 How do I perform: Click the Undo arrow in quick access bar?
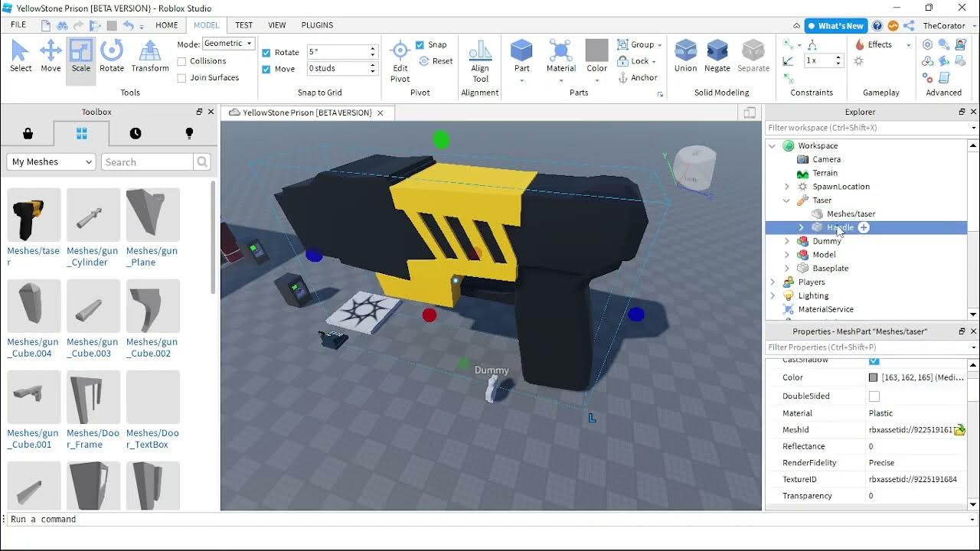click(128, 25)
